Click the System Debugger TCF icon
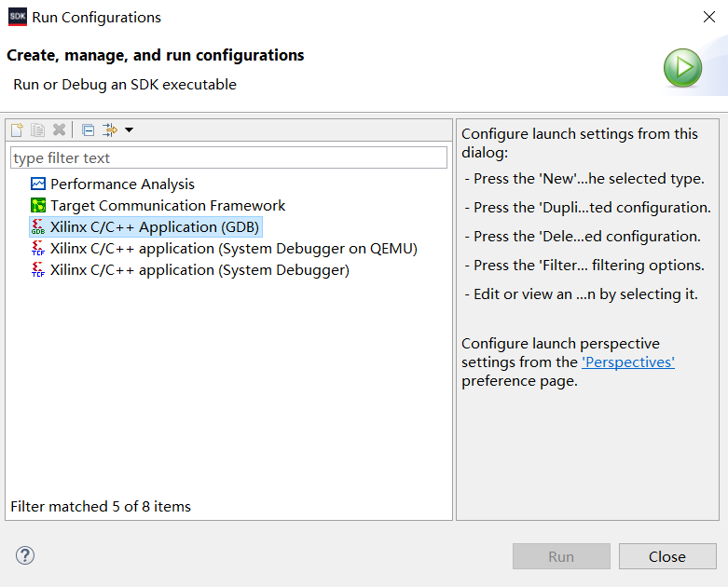 click(38, 269)
